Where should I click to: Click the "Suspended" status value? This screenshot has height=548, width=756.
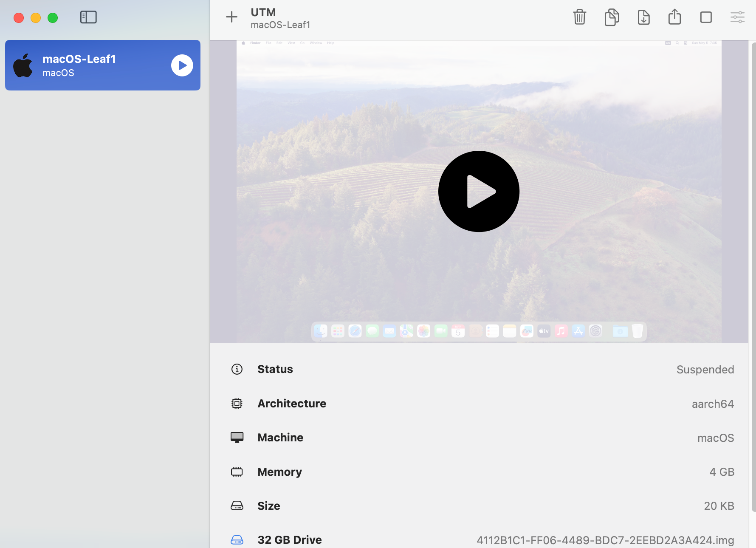[x=705, y=370]
